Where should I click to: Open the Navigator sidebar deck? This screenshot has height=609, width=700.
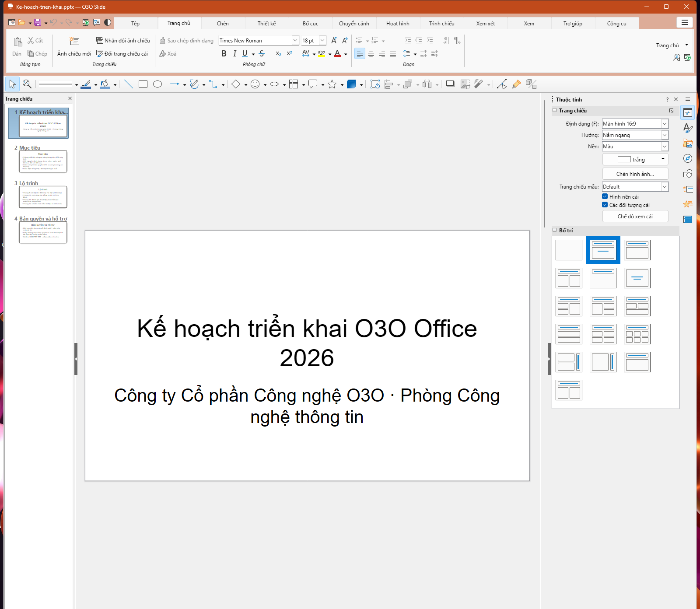tap(688, 158)
